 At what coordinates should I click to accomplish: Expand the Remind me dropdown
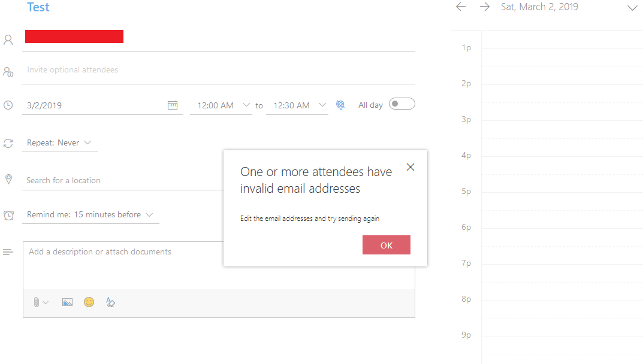pyautogui.click(x=90, y=215)
